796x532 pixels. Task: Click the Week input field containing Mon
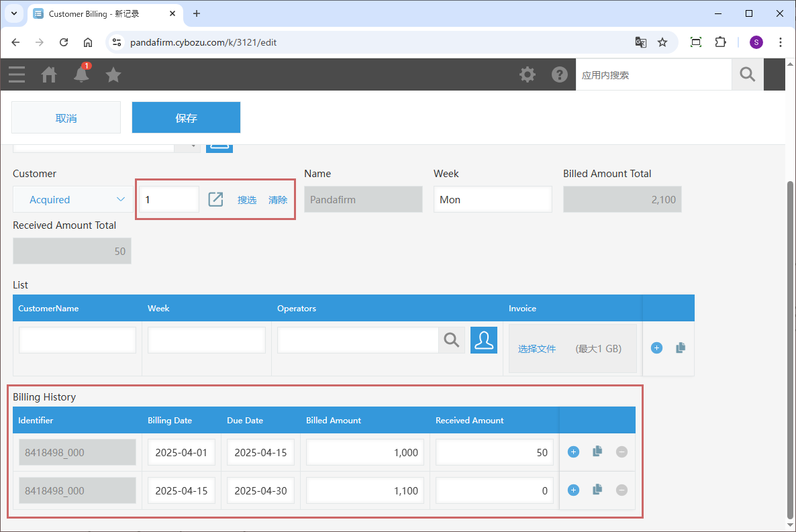492,199
